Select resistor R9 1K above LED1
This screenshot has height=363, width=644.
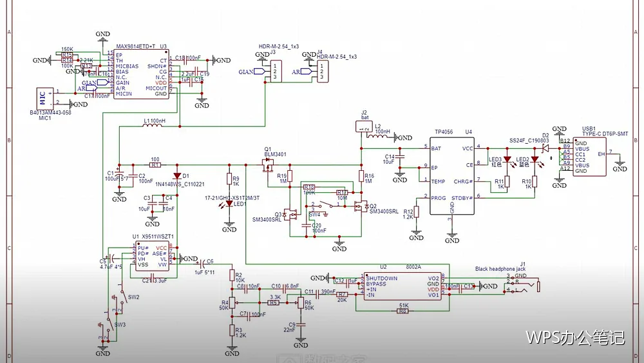[229, 179]
